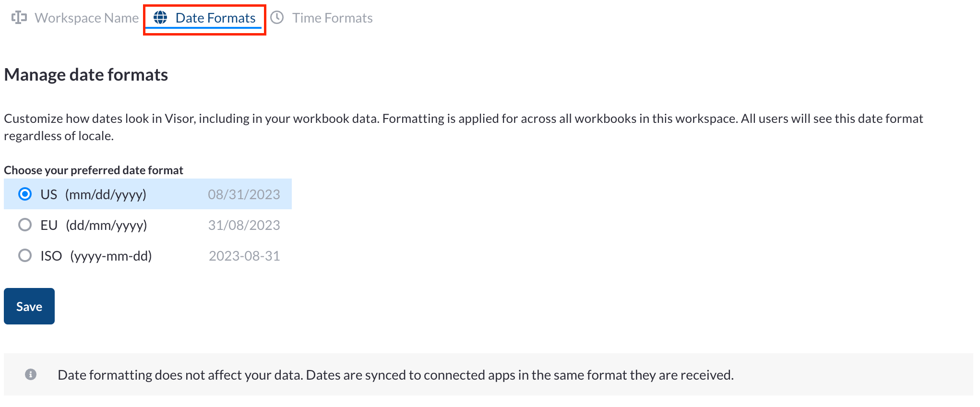Click the clock icon next to Time Formats

(x=277, y=17)
